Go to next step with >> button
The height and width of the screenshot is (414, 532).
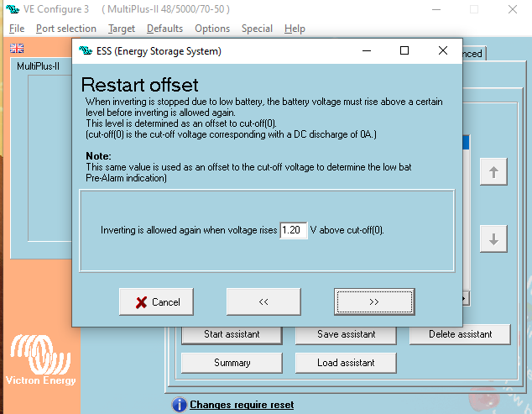coord(373,301)
